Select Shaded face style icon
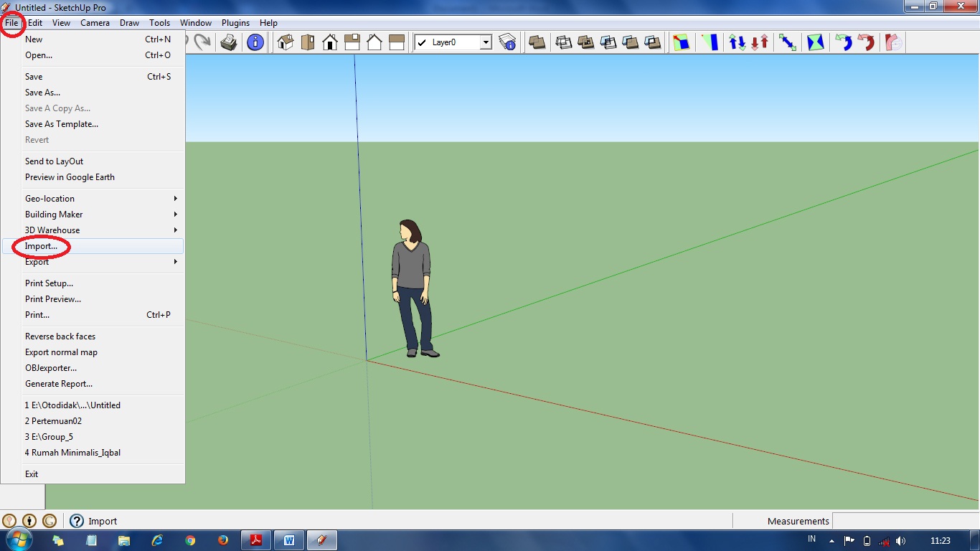 (608, 42)
